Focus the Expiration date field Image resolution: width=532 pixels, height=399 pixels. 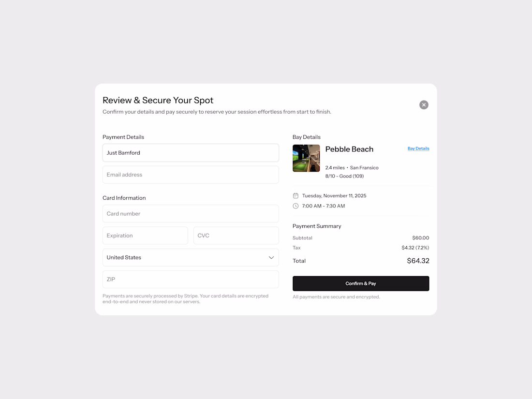pos(145,236)
